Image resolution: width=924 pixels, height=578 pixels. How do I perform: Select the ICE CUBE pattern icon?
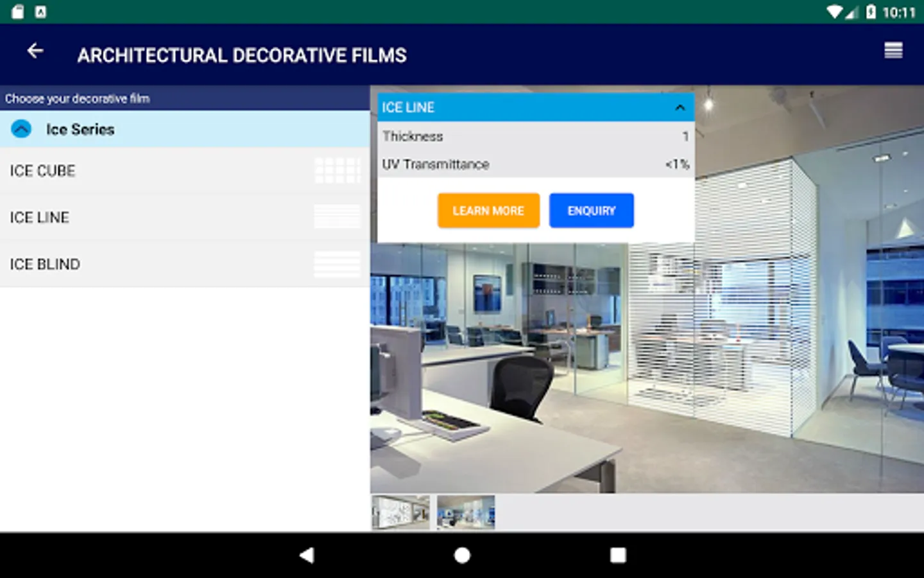[x=338, y=170]
